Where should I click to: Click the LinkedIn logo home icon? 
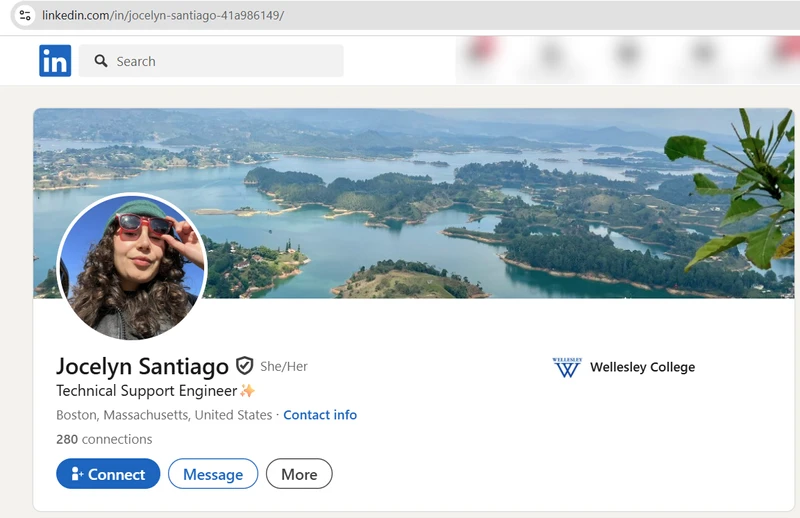55,61
